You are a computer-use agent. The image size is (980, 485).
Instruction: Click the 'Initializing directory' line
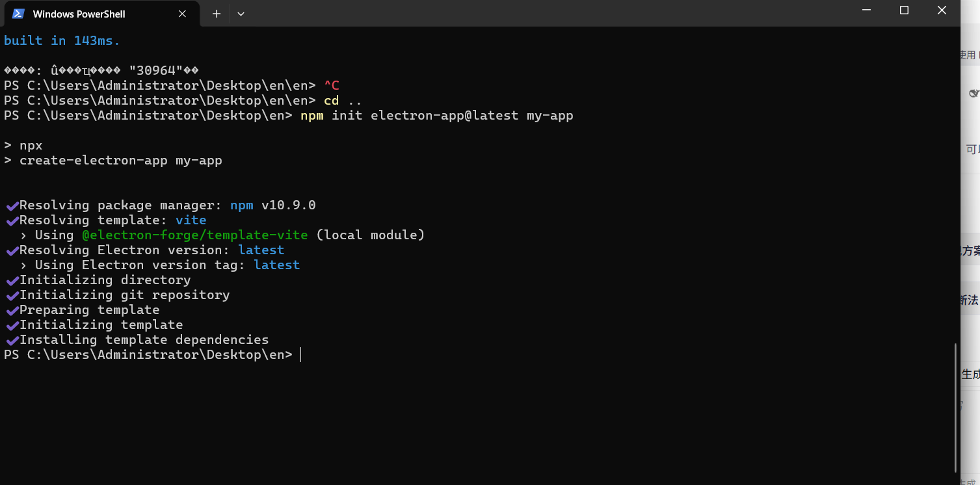point(99,280)
